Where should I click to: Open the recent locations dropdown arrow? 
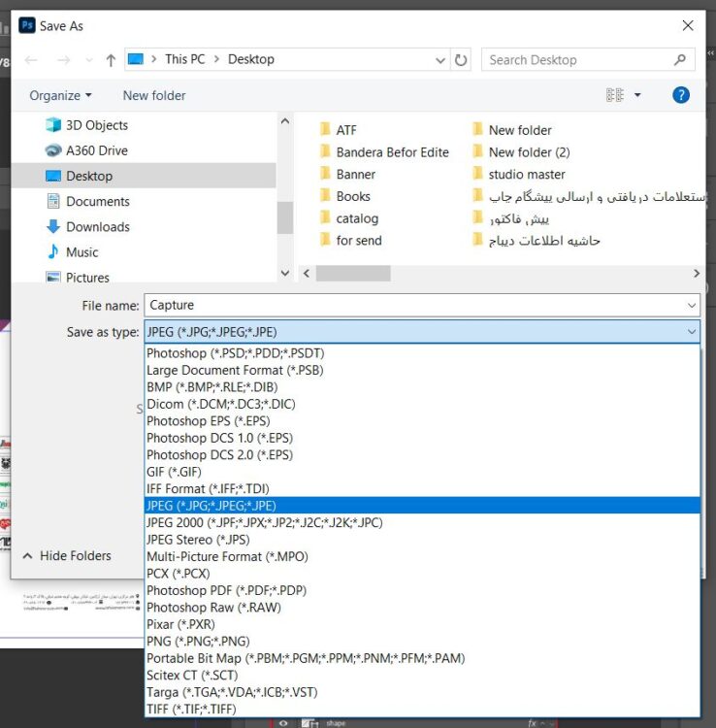click(89, 60)
